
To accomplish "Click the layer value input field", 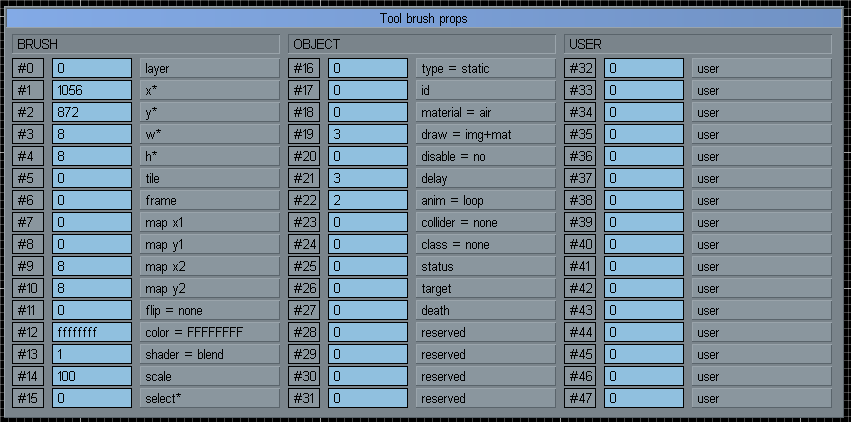I will pyautogui.click(x=92, y=69).
